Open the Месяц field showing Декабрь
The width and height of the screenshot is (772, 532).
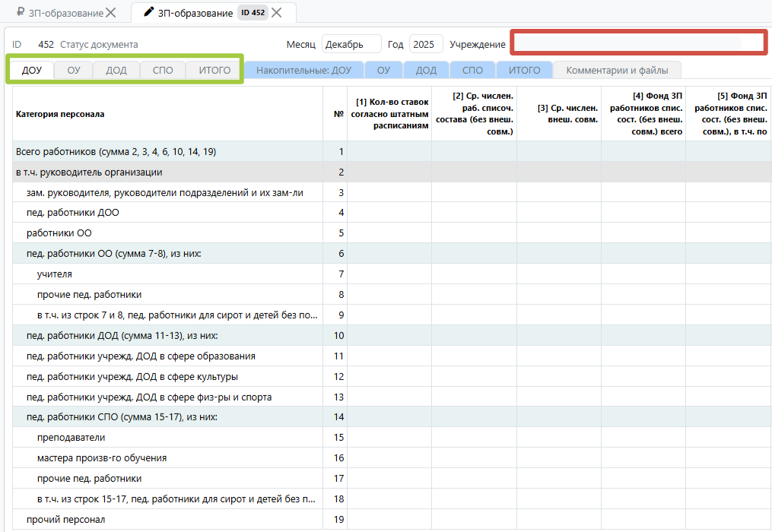(x=351, y=45)
